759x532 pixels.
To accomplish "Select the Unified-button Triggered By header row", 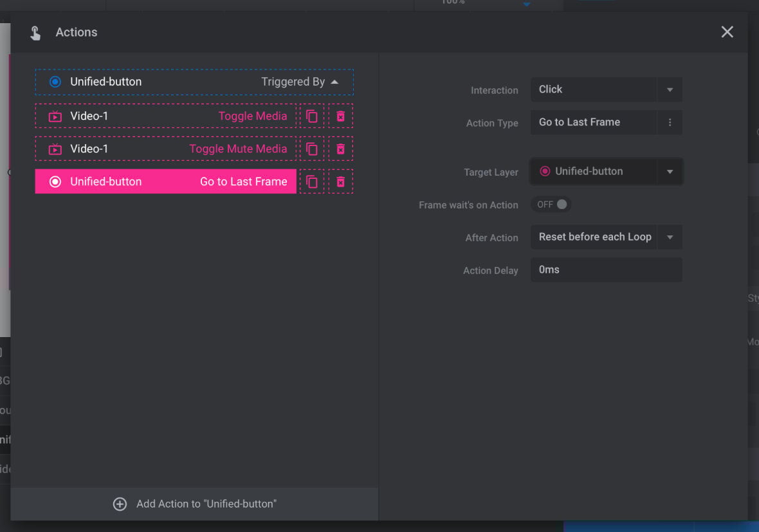I will [x=194, y=82].
